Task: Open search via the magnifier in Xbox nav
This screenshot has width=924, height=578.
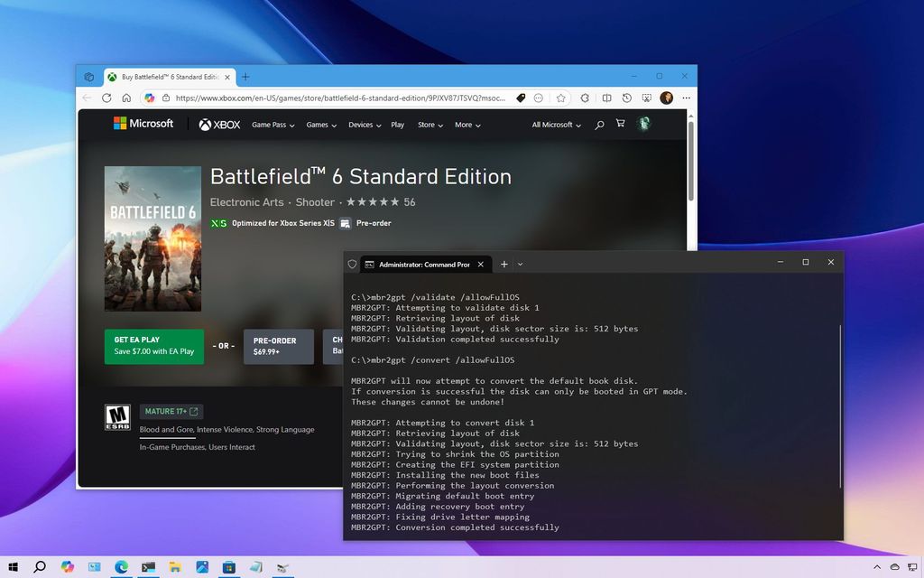Action: pyautogui.click(x=599, y=125)
